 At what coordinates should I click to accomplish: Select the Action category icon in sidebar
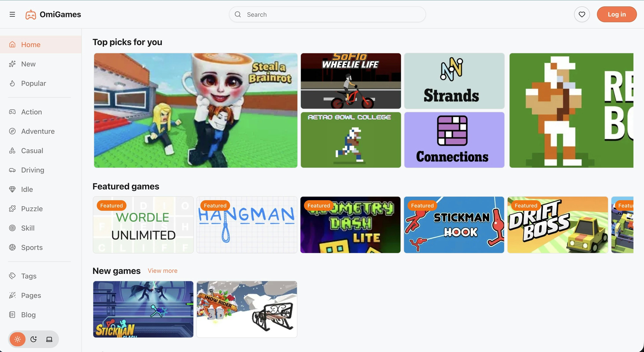pyautogui.click(x=13, y=112)
